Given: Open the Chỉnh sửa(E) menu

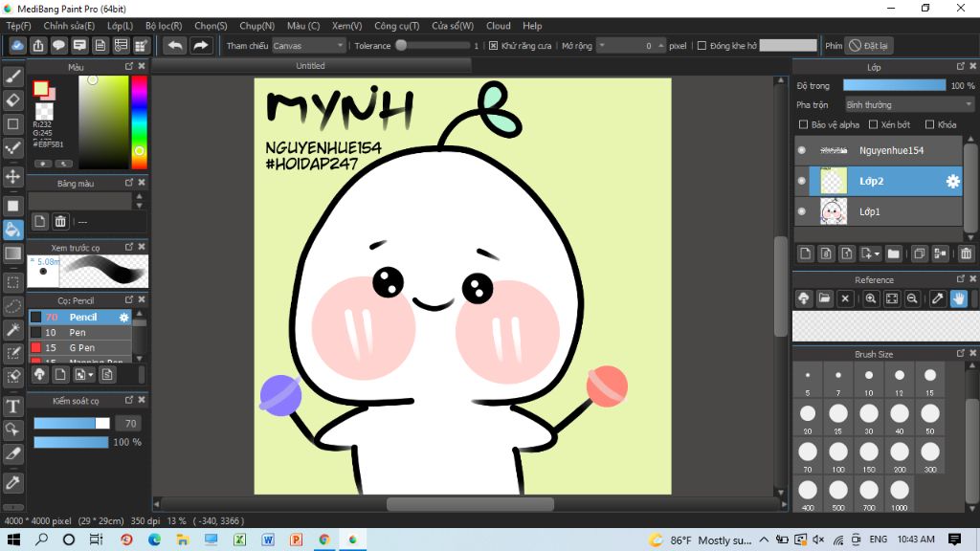Looking at the screenshot, I should pyautogui.click(x=69, y=26).
